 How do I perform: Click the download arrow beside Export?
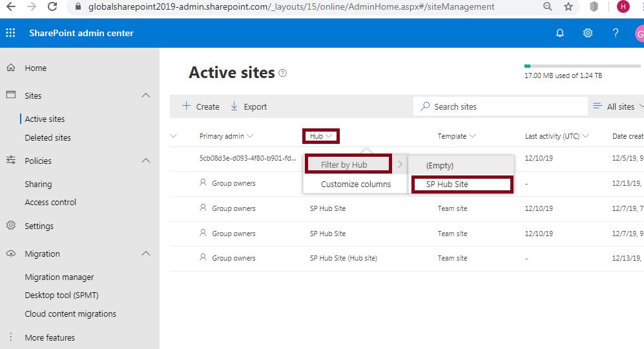click(x=234, y=106)
